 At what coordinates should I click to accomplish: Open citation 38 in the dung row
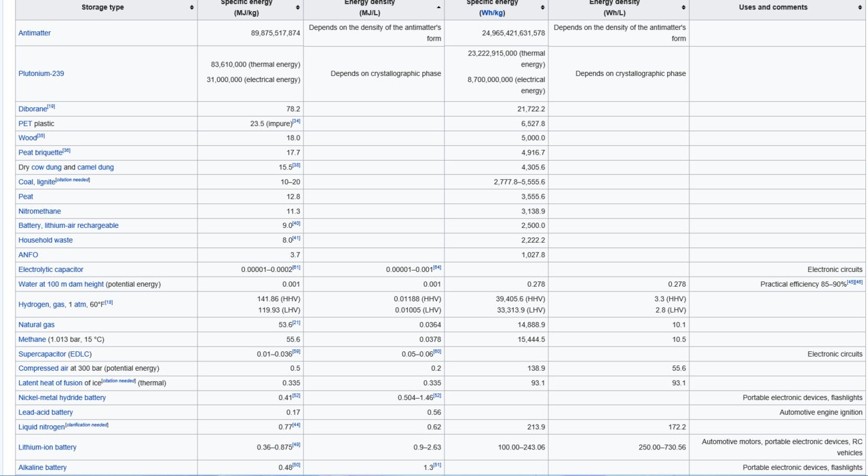pyautogui.click(x=296, y=165)
